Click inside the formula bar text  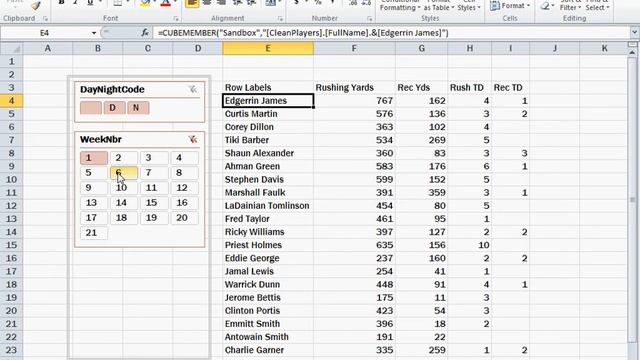coord(303,33)
